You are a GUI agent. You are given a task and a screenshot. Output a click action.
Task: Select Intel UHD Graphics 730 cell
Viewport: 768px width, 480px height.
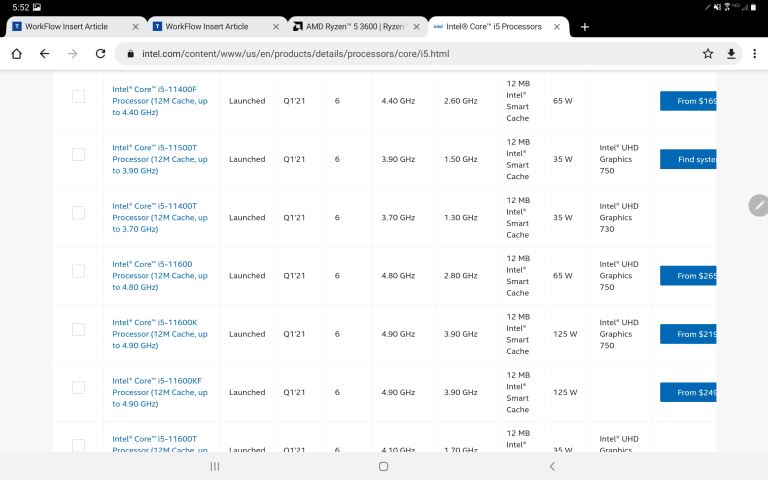619,217
